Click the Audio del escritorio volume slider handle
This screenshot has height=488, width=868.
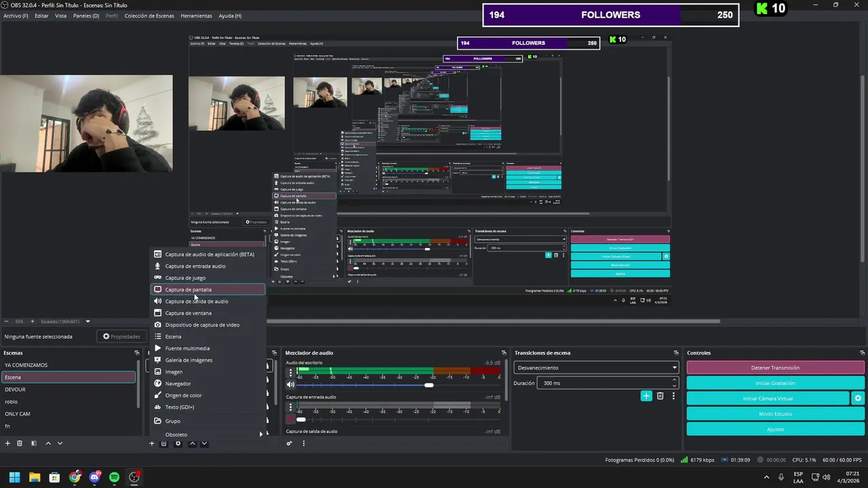429,385
